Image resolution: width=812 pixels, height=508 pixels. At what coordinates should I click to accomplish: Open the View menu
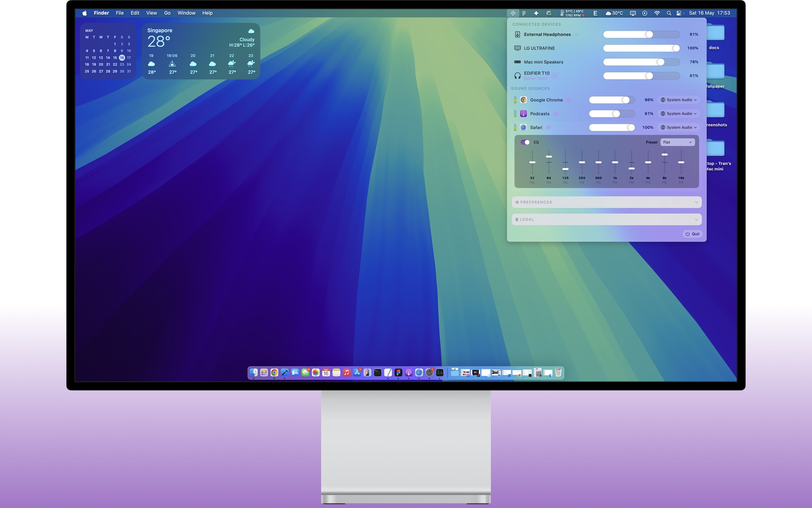pyautogui.click(x=151, y=13)
